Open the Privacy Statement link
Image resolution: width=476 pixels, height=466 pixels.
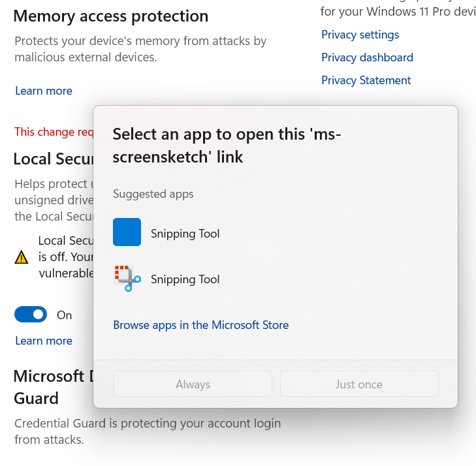[366, 80]
